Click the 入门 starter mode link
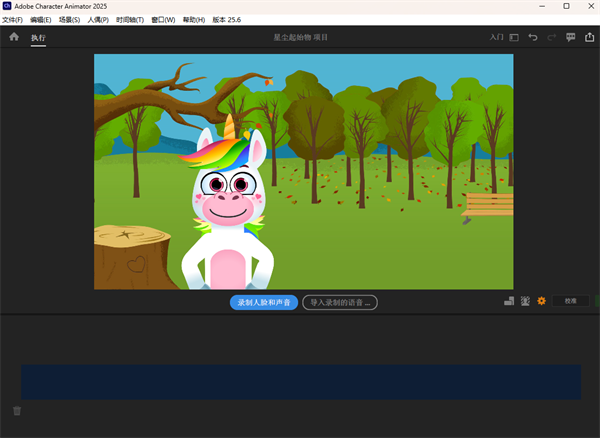600x438 pixels. pyautogui.click(x=496, y=37)
